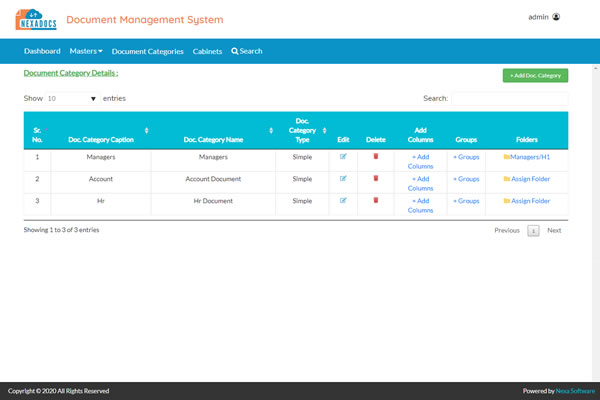The image size is (600, 400).
Task: Open Search in the navigation bar
Action: tap(247, 51)
